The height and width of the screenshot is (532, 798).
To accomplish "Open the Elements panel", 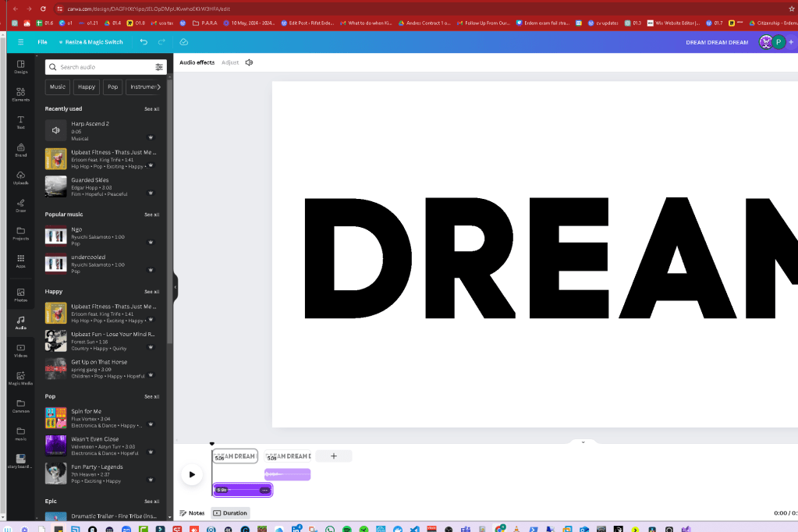I will [20, 94].
